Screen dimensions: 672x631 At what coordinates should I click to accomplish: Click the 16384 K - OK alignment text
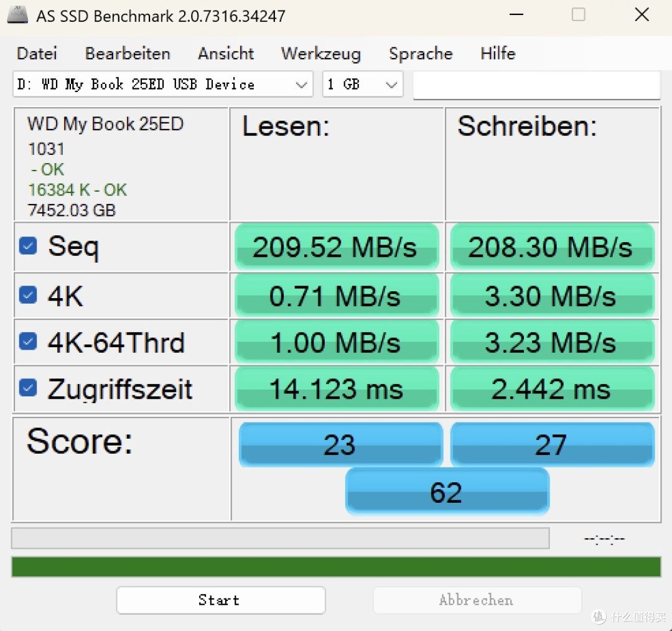(x=77, y=190)
